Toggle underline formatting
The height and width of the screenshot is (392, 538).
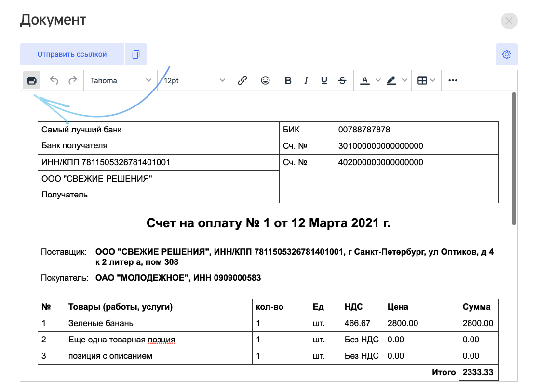tap(324, 80)
